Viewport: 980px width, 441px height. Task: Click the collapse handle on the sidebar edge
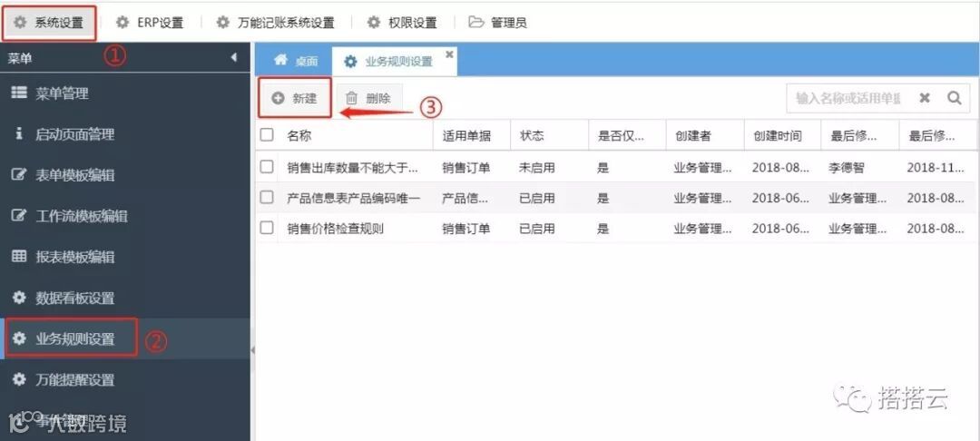pos(252,349)
